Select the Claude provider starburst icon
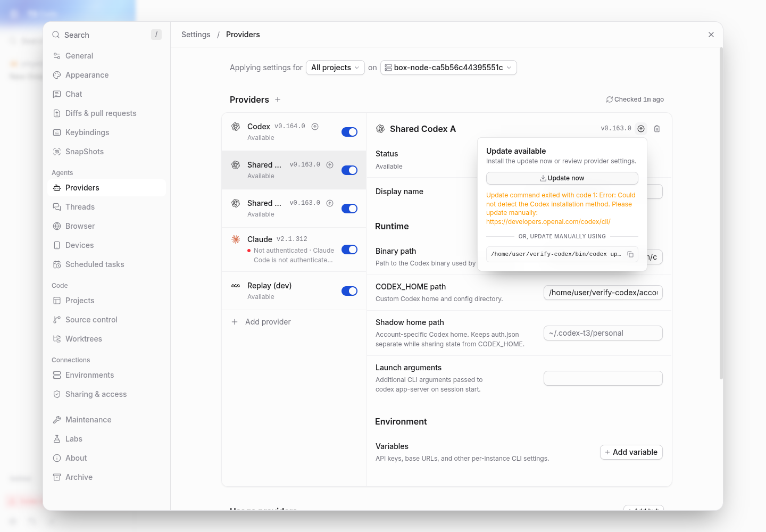This screenshot has width=766, height=532. pos(236,239)
